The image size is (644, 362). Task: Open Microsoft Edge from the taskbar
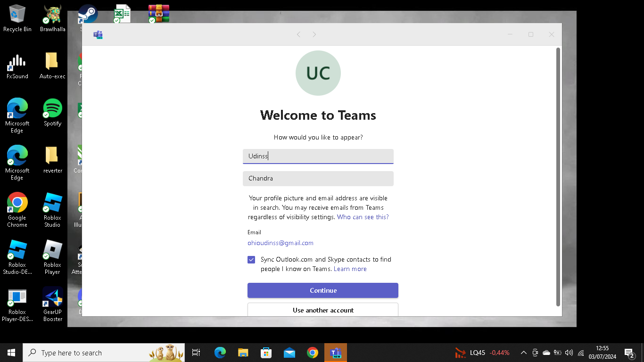[x=220, y=353]
